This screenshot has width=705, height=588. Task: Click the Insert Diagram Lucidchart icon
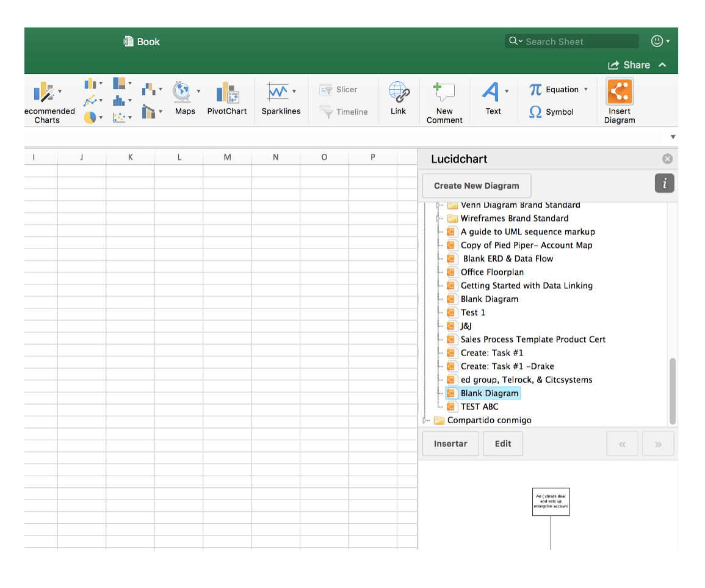(x=620, y=92)
